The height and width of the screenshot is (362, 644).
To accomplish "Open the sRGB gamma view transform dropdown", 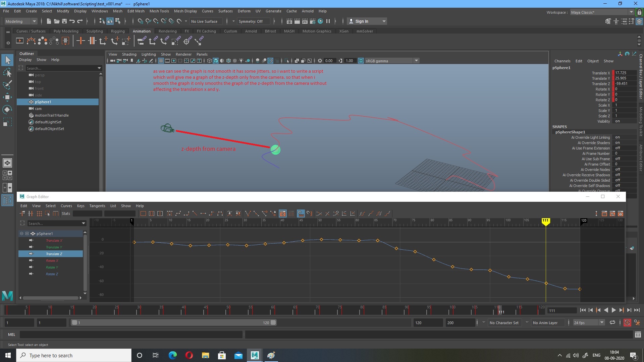I will (x=416, y=61).
